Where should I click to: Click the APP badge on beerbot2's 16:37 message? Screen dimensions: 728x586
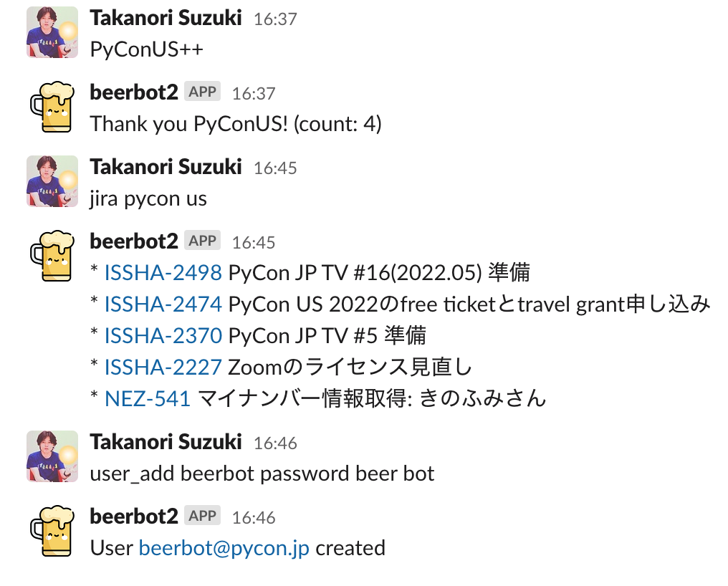click(x=202, y=92)
